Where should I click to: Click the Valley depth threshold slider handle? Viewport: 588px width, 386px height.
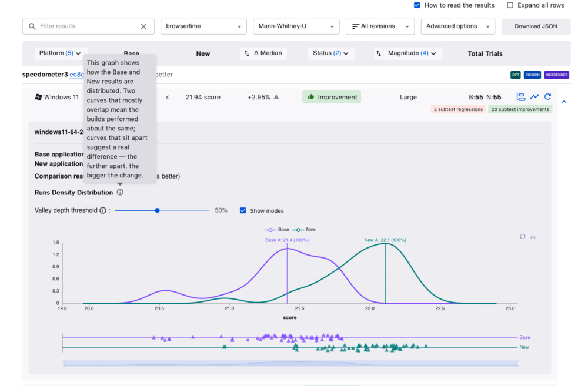click(158, 210)
